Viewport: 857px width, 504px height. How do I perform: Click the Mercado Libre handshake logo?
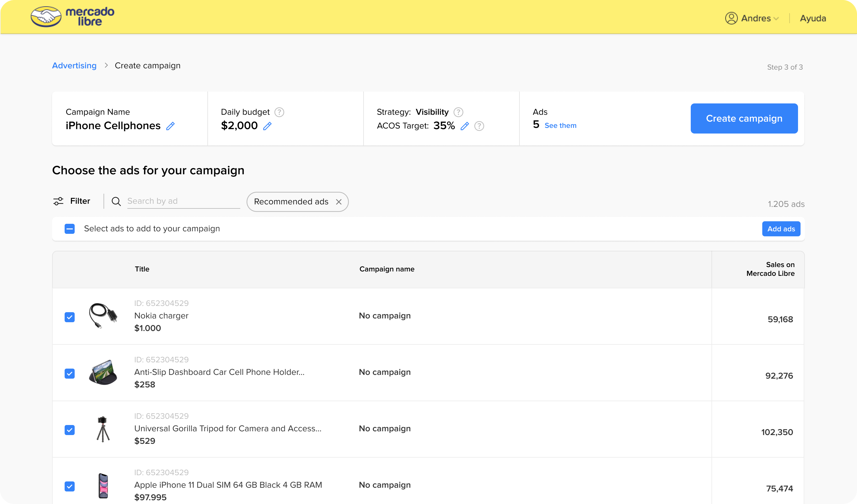[46, 17]
